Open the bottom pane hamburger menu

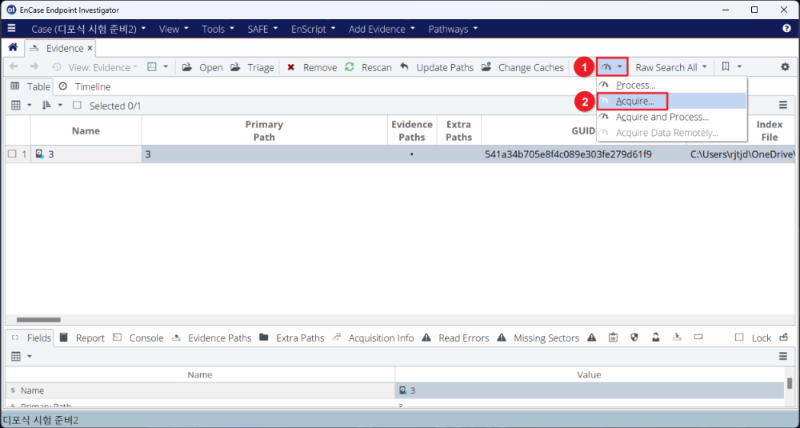pos(783,357)
